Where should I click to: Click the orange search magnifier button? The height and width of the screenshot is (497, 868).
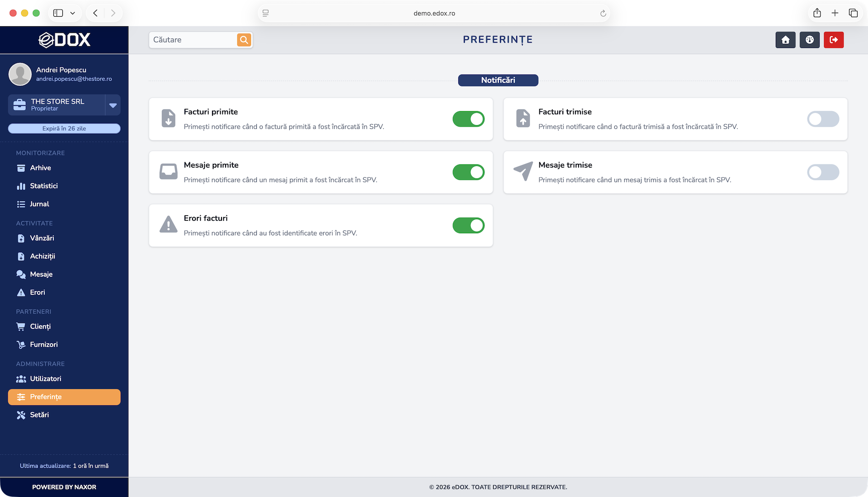(244, 40)
